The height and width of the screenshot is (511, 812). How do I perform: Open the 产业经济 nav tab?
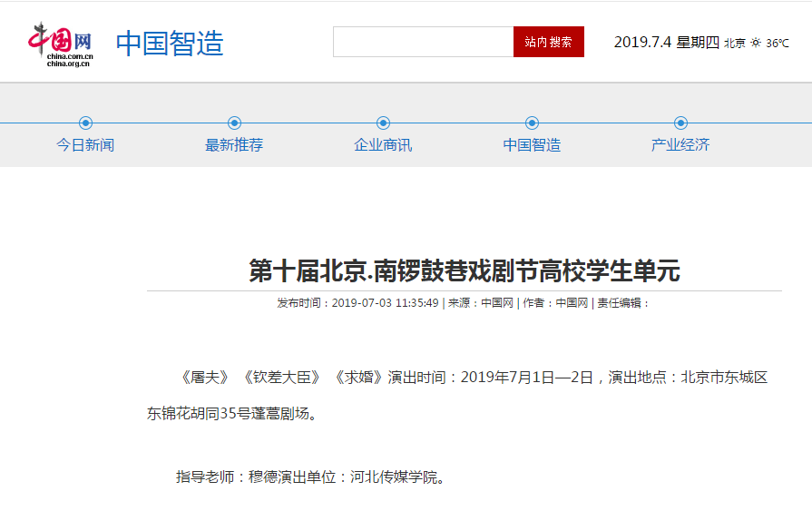(x=680, y=145)
